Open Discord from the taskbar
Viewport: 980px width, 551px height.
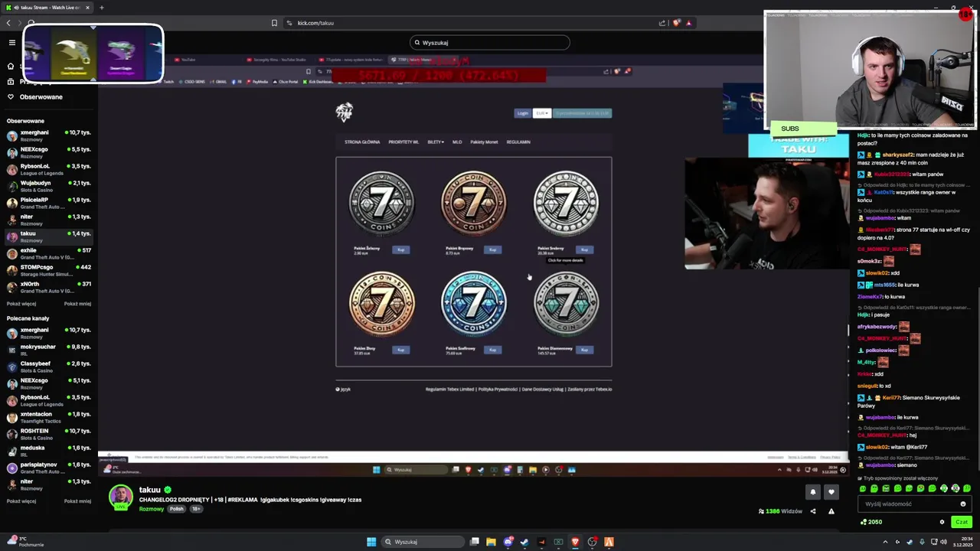pos(508,542)
